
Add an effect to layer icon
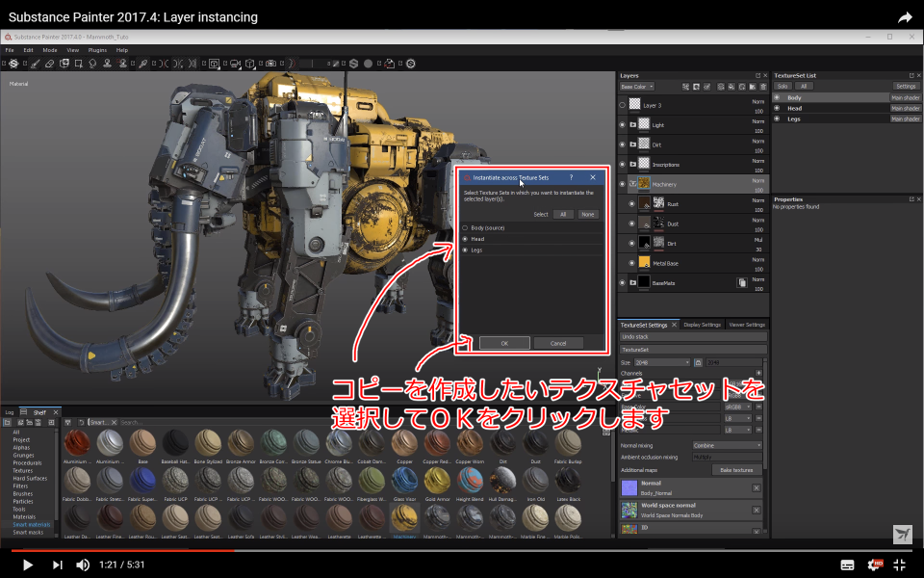click(x=686, y=87)
